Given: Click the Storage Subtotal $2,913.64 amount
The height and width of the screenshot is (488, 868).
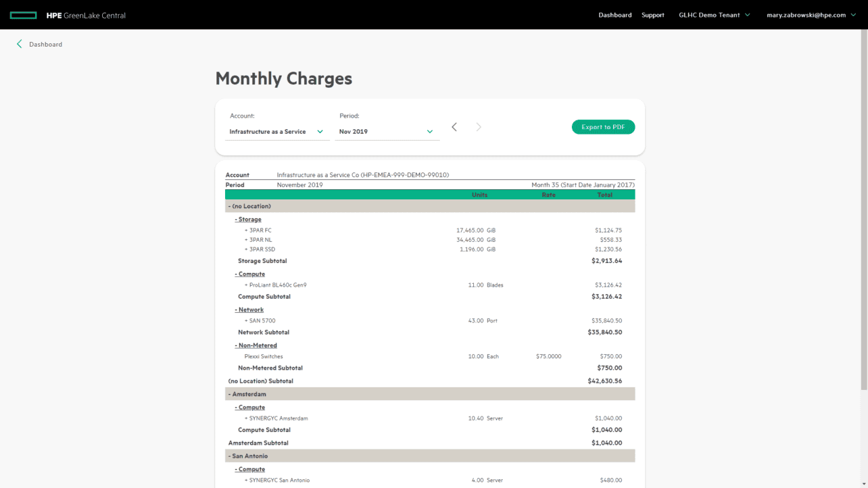Looking at the screenshot, I should pos(606,261).
